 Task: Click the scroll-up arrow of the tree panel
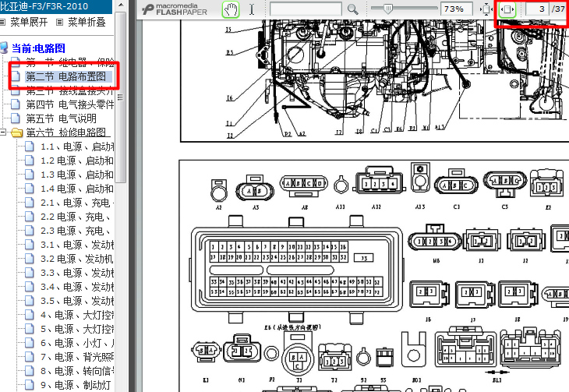121,5
